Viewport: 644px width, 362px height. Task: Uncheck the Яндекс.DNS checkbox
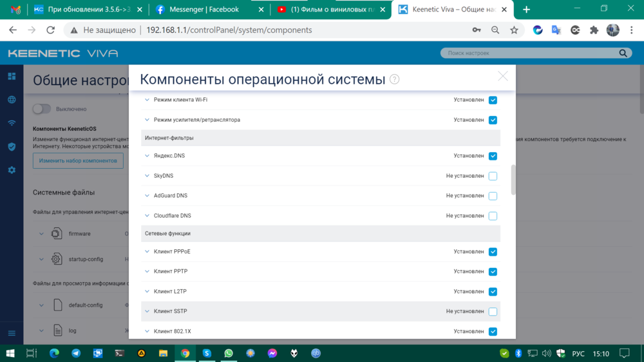coord(493,156)
